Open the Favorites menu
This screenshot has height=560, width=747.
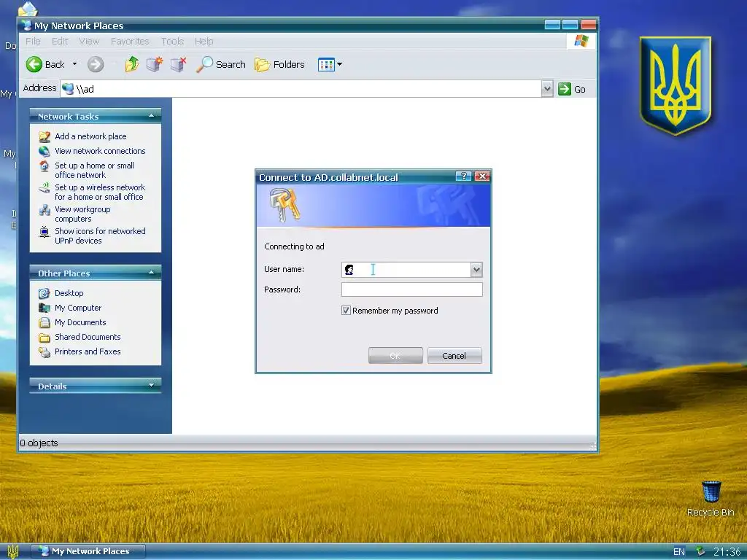coord(130,42)
